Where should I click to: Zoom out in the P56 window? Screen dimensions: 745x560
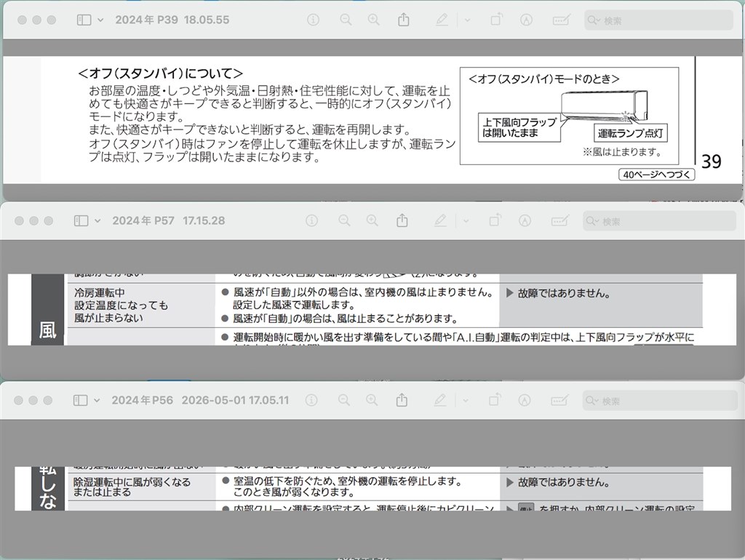tap(344, 401)
